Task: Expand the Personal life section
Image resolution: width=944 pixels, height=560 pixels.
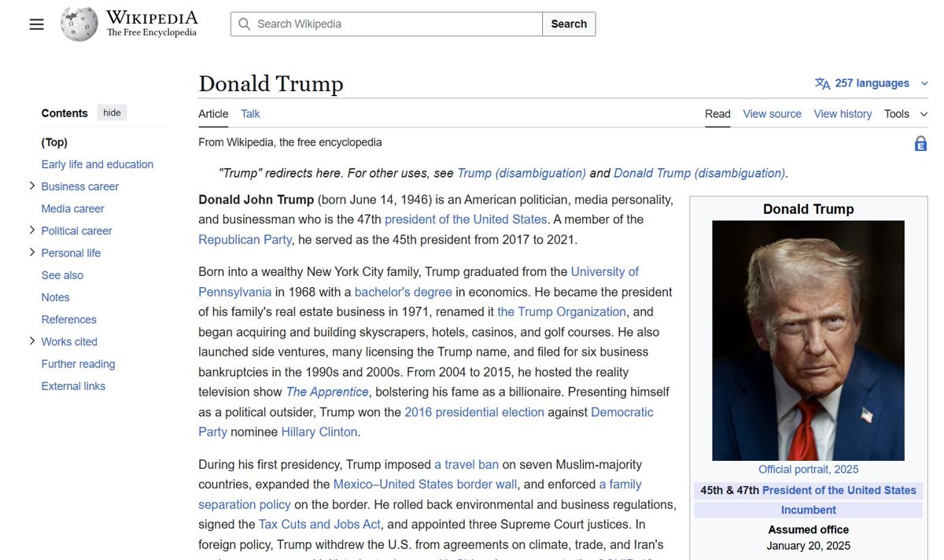Action: point(31,252)
